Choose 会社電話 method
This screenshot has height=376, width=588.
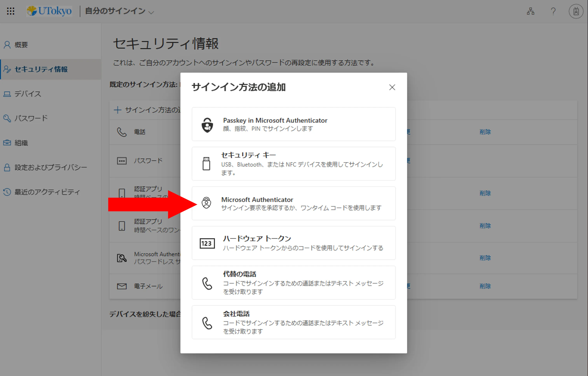tap(293, 322)
